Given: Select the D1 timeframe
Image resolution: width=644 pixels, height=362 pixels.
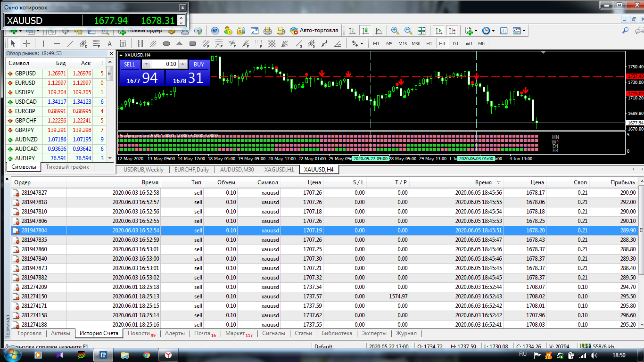Looking at the screenshot, I should pos(455,43).
